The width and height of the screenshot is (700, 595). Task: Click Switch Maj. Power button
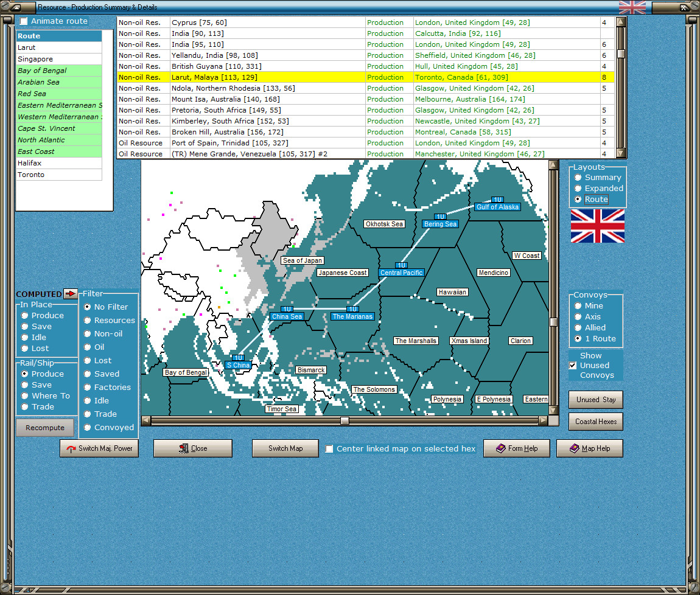99,448
